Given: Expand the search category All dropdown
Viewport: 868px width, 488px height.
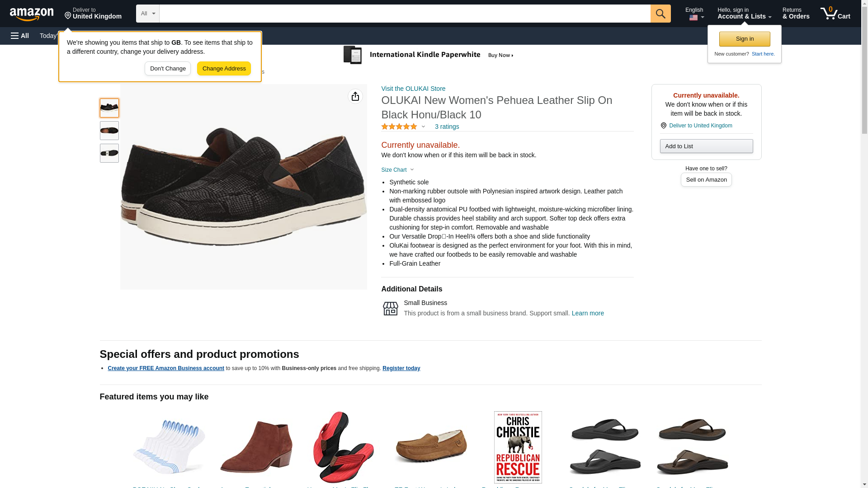Looking at the screenshot, I should [147, 14].
